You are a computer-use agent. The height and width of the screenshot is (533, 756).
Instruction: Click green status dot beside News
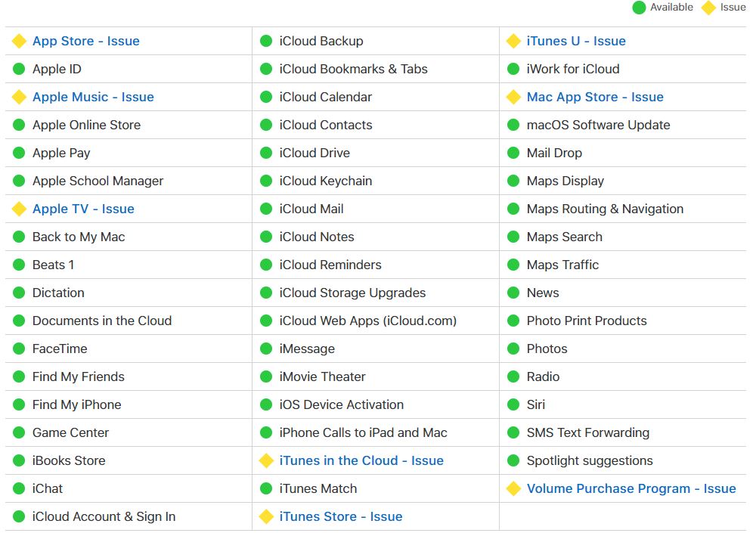click(513, 293)
